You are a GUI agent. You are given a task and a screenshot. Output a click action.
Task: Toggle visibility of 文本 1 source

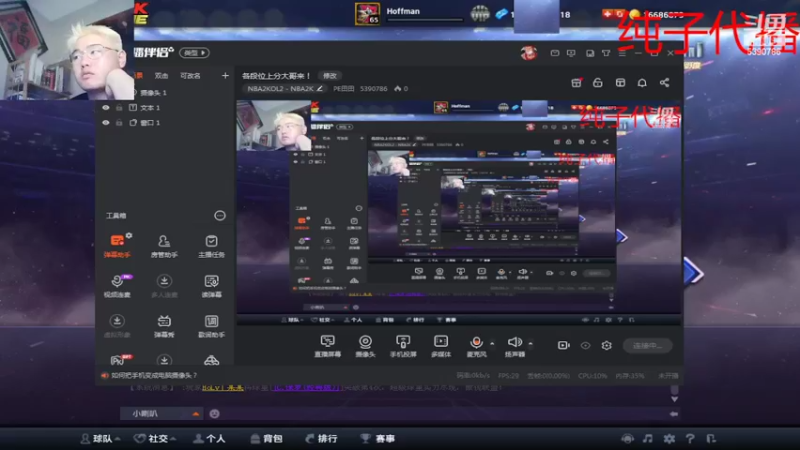coord(106,108)
